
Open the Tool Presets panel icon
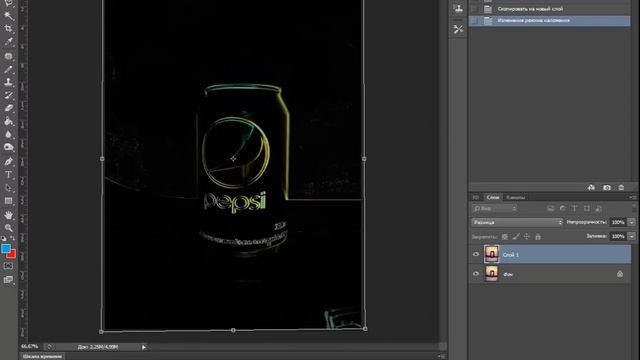click(x=458, y=29)
